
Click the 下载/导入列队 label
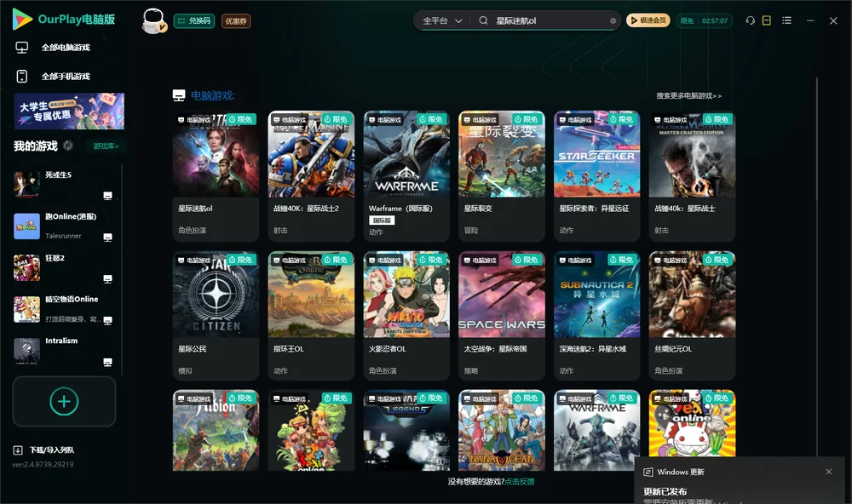pyautogui.click(x=52, y=450)
